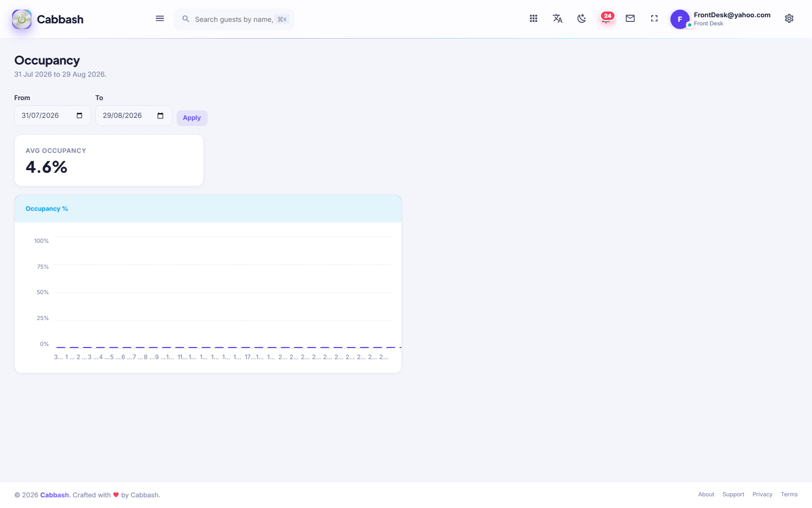Open the Terms footer link
This screenshot has height=508, width=812.
[789, 494]
